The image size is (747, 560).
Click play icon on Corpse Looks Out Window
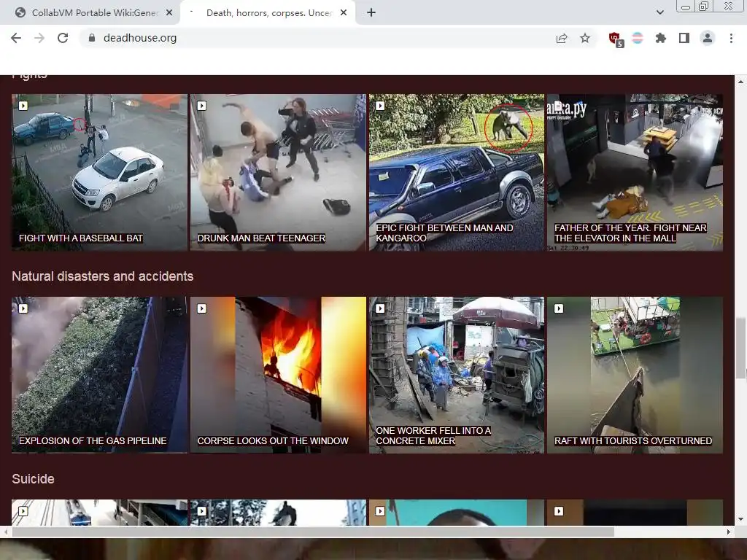(201, 308)
